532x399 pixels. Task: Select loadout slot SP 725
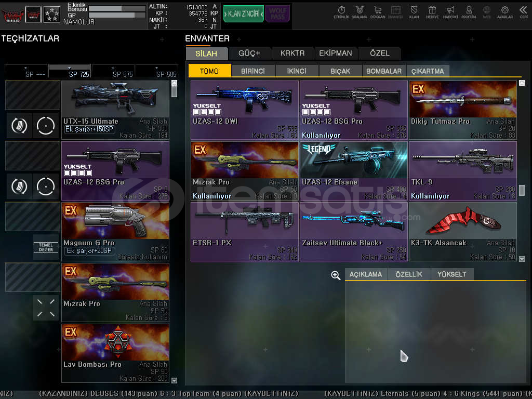click(x=70, y=71)
